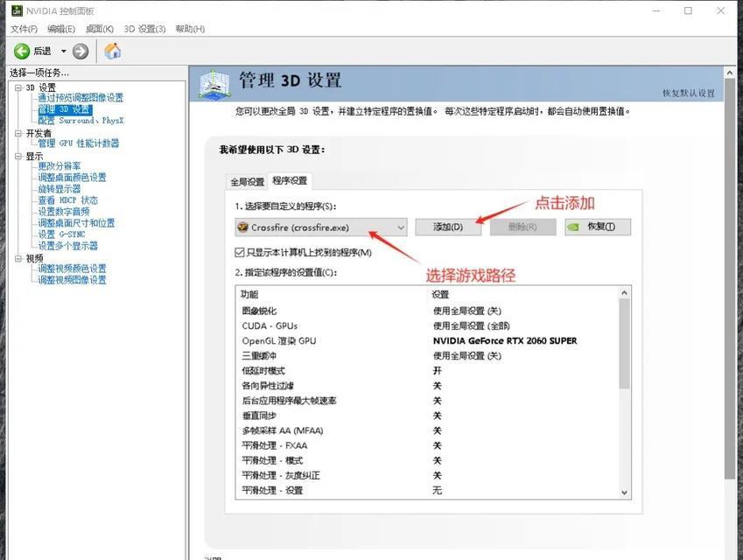Open 配置 Surround、PhysX
Image resolution: width=743 pixels, height=560 pixels.
pyautogui.click(x=81, y=121)
